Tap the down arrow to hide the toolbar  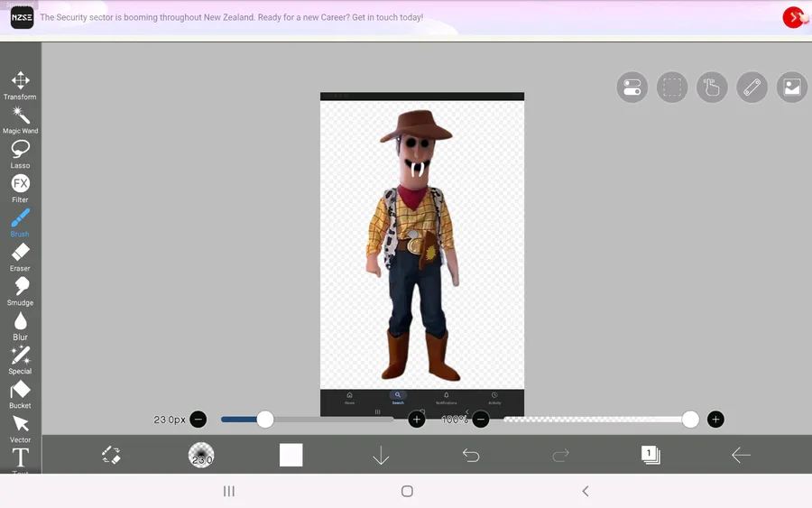pos(381,455)
